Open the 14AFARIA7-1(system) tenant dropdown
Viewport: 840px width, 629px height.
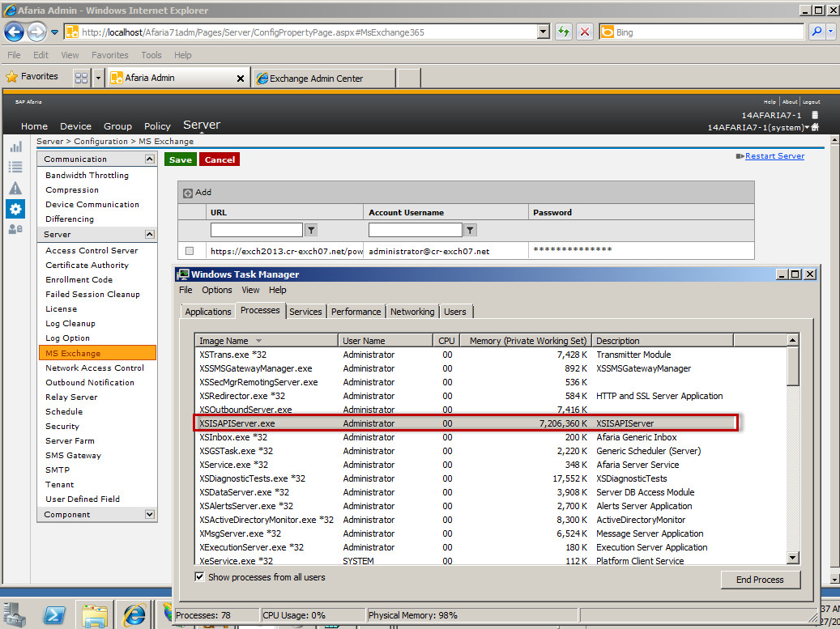point(807,127)
